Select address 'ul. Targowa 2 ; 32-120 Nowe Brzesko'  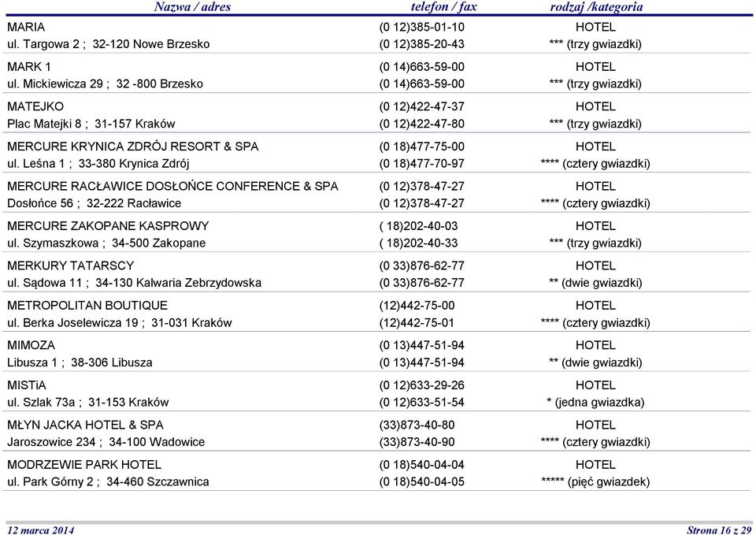pyautogui.click(x=109, y=44)
